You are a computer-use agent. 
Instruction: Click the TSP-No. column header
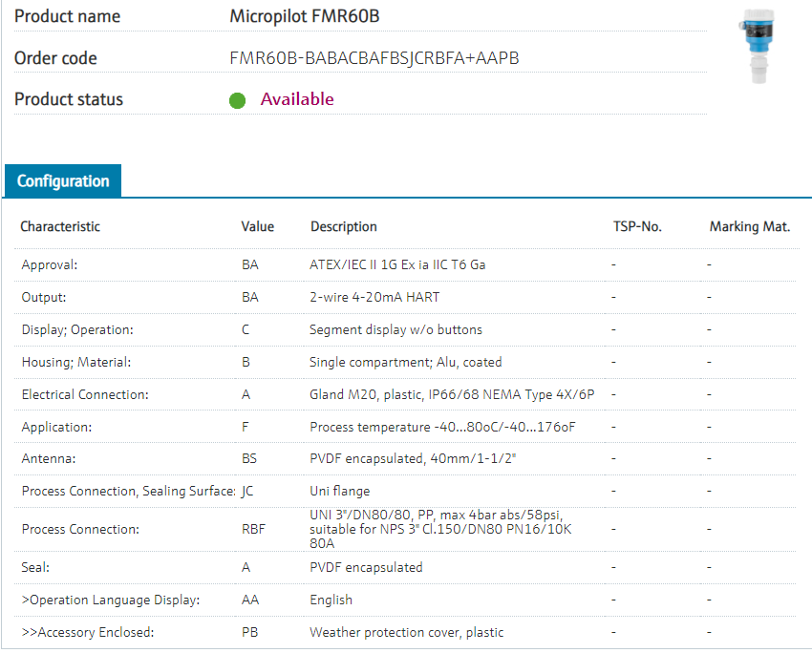[637, 226]
